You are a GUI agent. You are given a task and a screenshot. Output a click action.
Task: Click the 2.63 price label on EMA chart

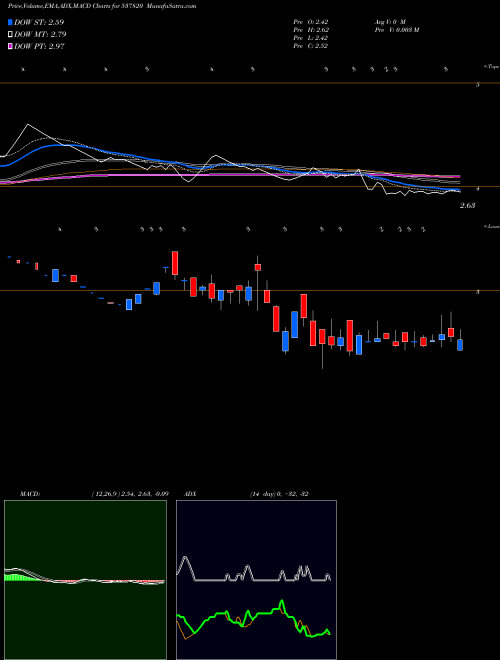pyautogui.click(x=467, y=206)
